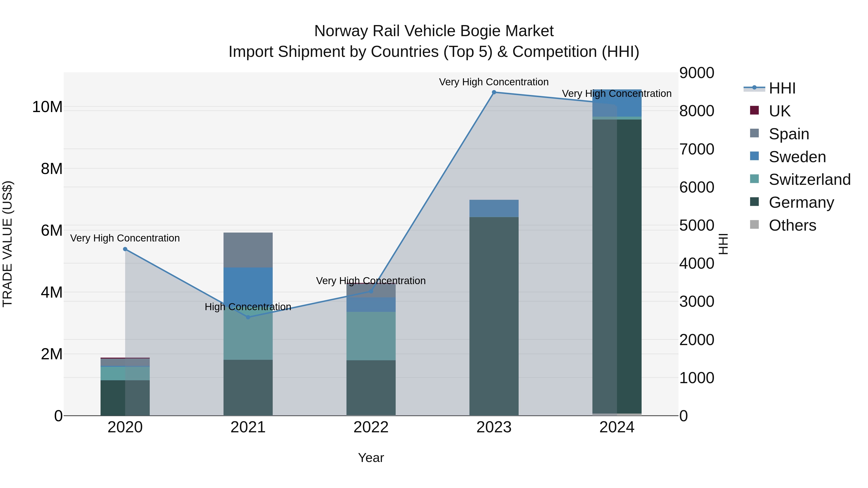Click the '2024' x-axis label
868x488 pixels.
pos(617,427)
